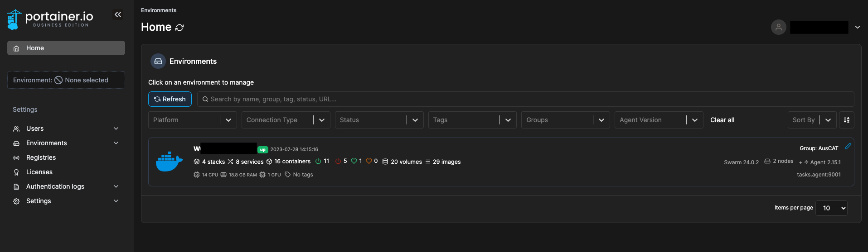Click the stopped containers count 5
The height and width of the screenshot is (252, 868).
[341, 161]
